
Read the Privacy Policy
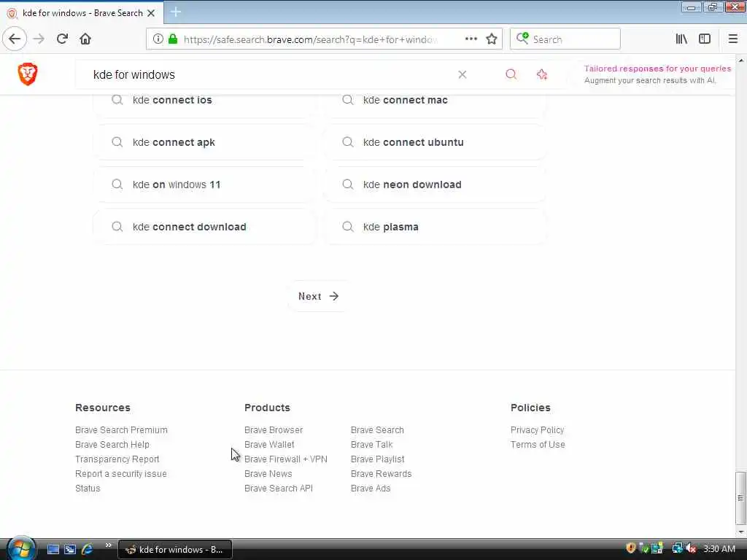[538, 430]
